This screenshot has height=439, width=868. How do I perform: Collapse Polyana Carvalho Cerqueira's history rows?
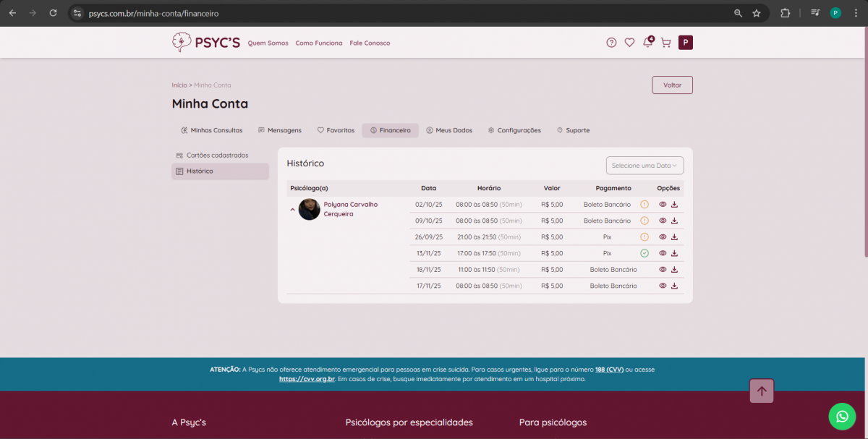(293, 210)
